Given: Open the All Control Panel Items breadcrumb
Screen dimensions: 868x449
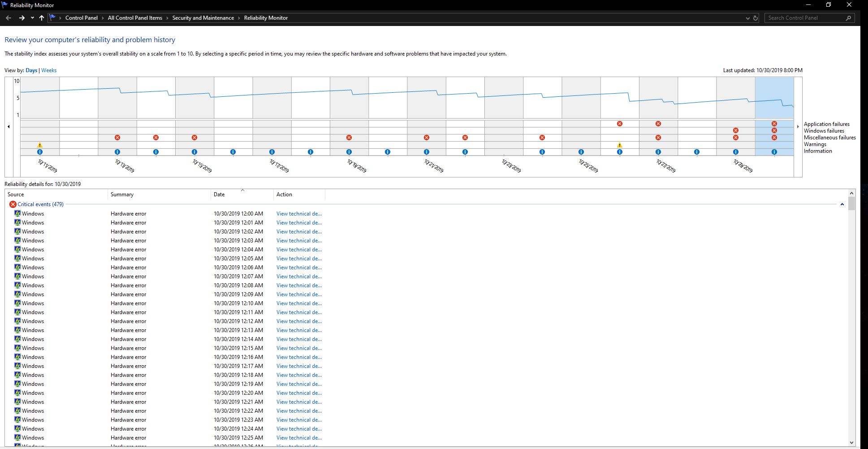Looking at the screenshot, I should [x=135, y=18].
